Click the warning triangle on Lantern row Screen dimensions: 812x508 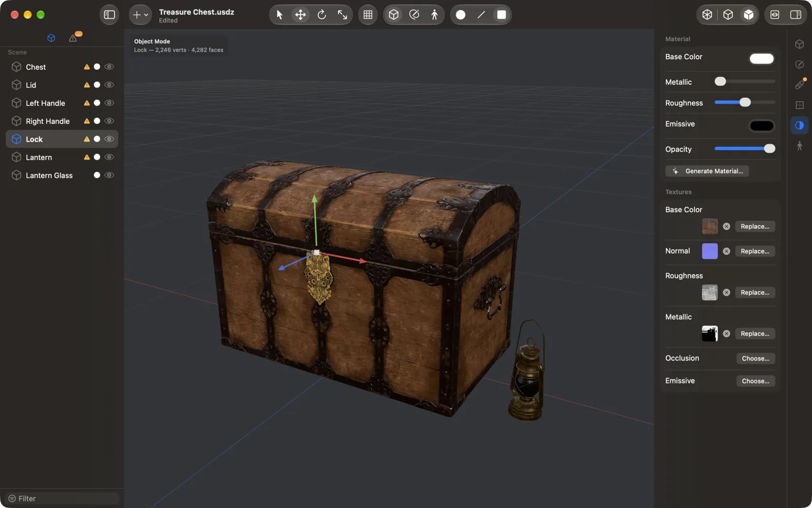click(87, 157)
